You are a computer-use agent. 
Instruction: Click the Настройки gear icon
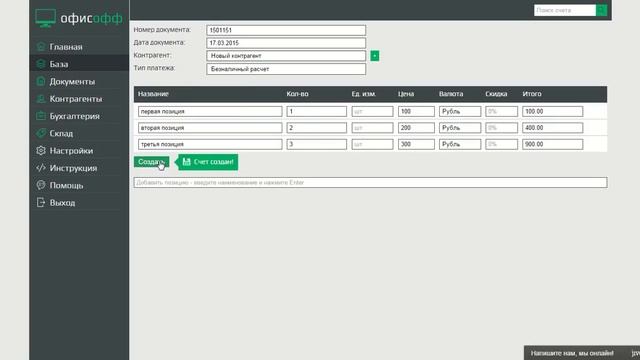pyautogui.click(x=41, y=151)
